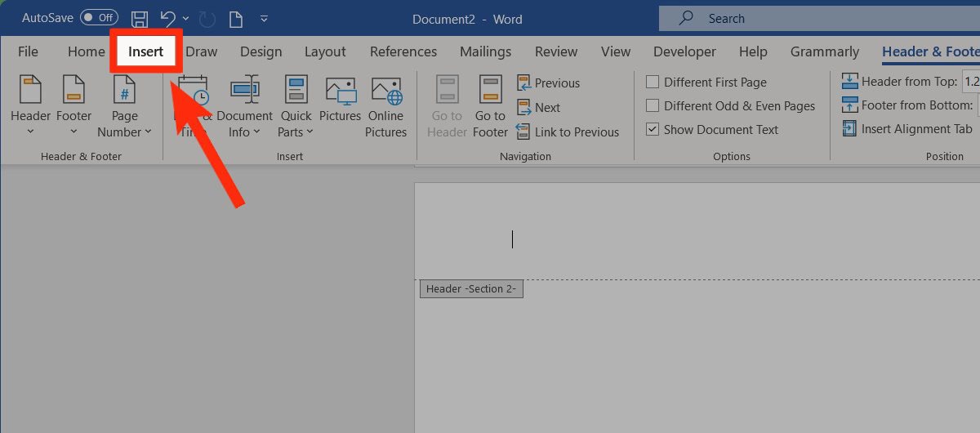This screenshot has height=433, width=980.
Task: Click the Previous navigation button
Action: pos(548,83)
